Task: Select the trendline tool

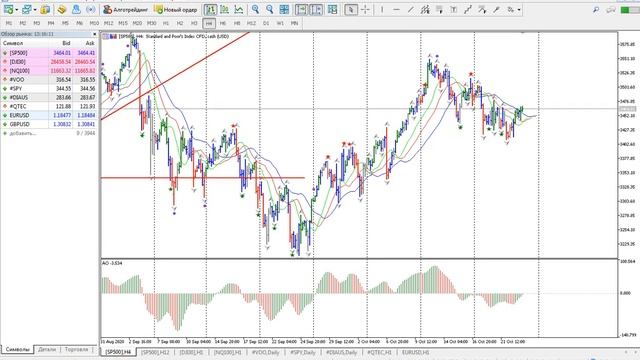Action: [x=411, y=9]
